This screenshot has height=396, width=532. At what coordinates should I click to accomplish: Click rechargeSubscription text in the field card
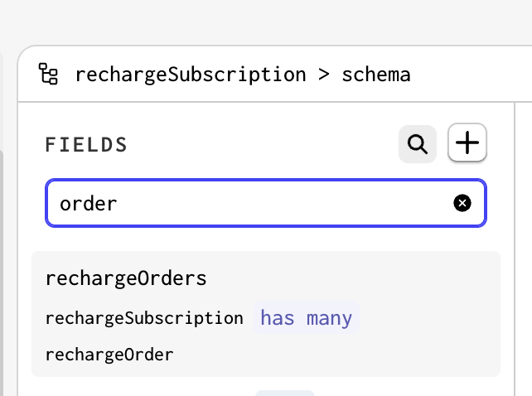click(x=144, y=318)
